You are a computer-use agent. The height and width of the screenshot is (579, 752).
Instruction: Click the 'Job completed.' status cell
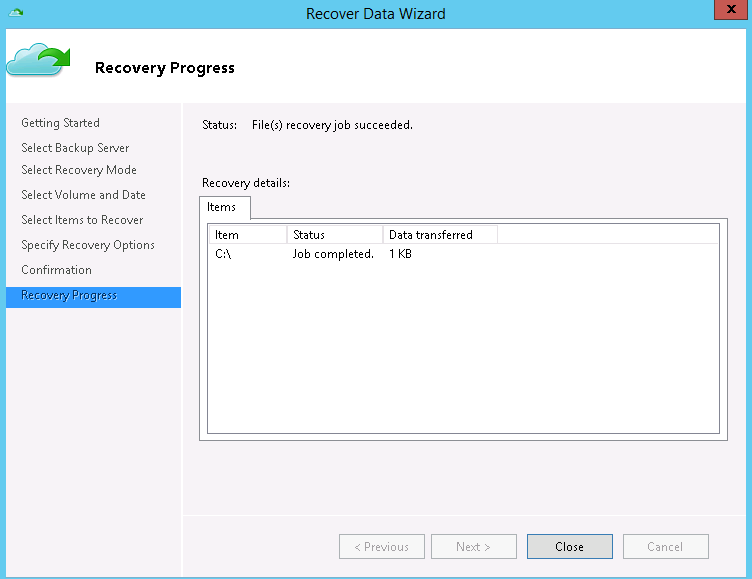point(333,254)
